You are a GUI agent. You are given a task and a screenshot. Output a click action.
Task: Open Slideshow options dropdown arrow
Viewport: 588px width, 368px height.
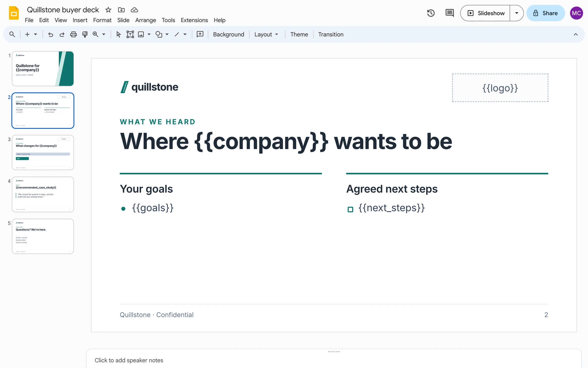(x=516, y=13)
